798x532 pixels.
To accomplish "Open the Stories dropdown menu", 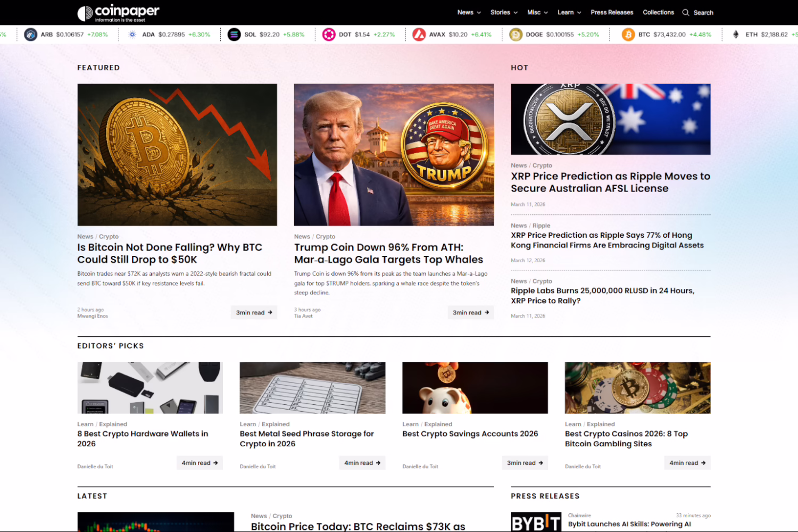I will click(x=501, y=12).
